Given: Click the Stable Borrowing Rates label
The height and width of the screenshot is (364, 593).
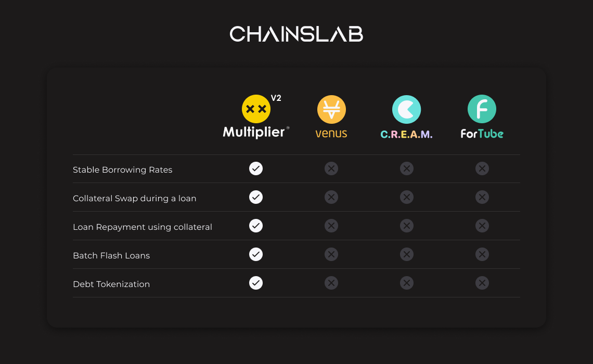Looking at the screenshot, I should click(x=122, y=170).
